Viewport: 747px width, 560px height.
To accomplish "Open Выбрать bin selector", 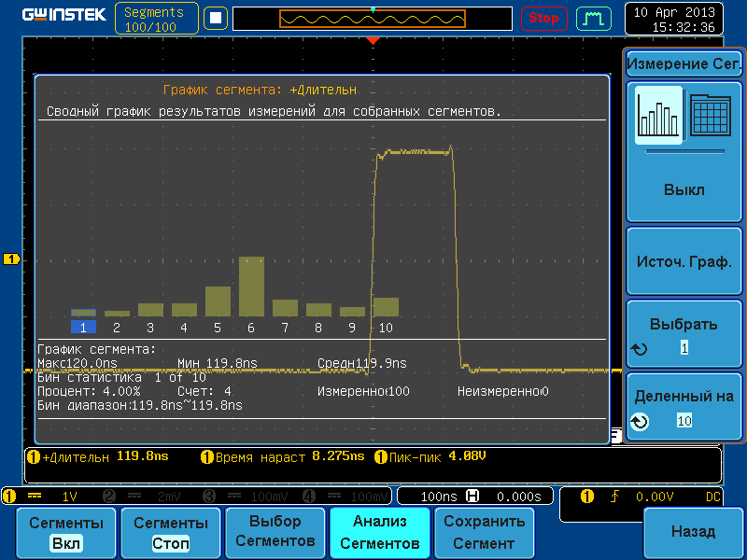I will coord(684,335).
